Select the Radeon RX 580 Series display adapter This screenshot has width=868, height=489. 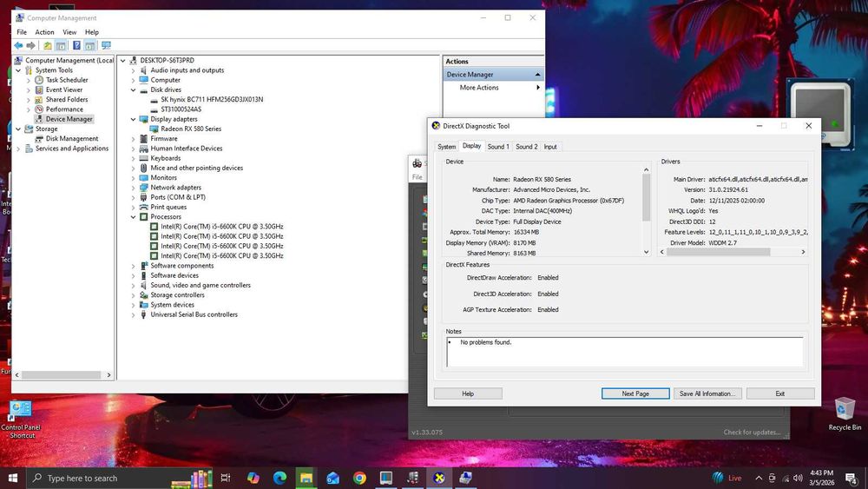coord(191,129)
